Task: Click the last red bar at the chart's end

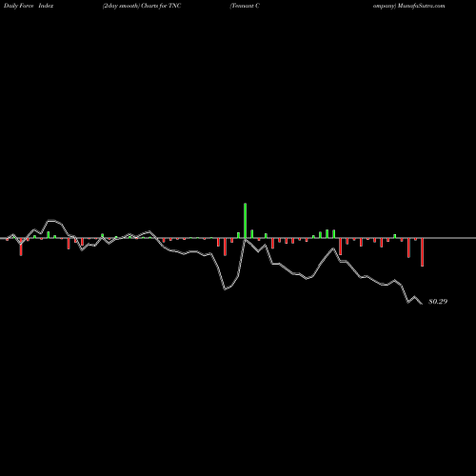Action: [x=422, y=252]
